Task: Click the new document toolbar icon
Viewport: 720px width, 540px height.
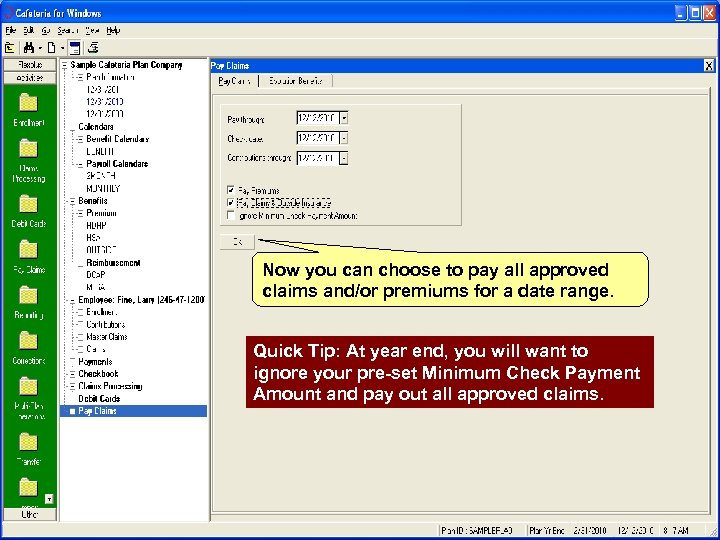Action: 51,47
